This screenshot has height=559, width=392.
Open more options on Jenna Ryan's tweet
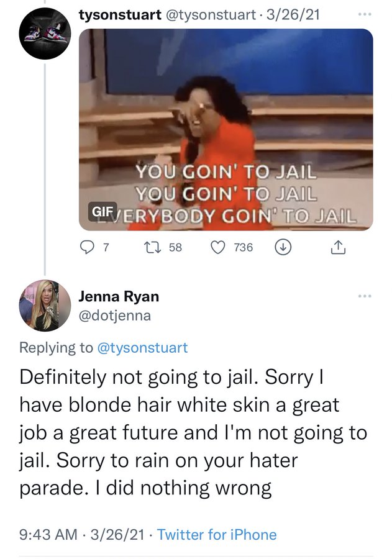[x=365, y=296]
